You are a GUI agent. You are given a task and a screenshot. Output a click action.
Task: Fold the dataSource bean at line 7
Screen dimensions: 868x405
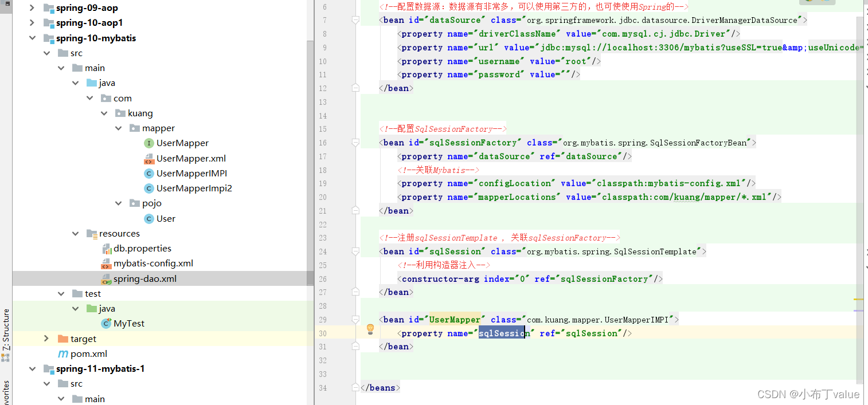point(355,20)
